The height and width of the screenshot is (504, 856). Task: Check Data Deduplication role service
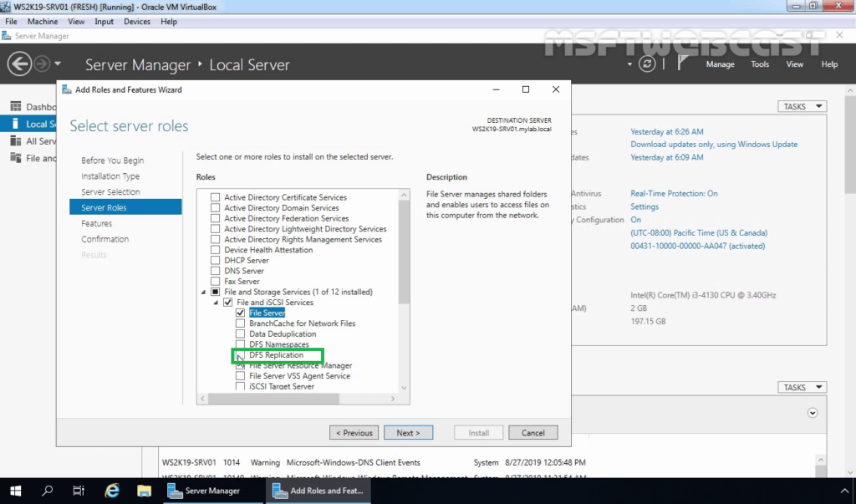[x=240, y=333]
